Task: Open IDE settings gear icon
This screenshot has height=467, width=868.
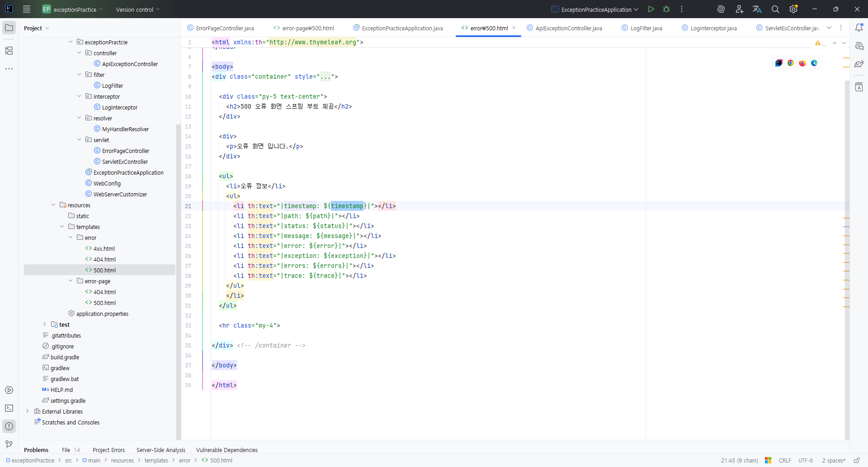Action: [793, 9]
